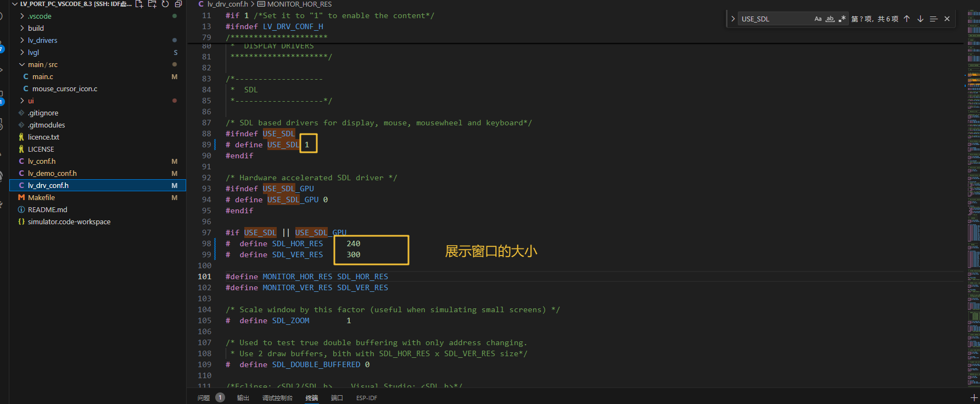Viewport: 980px width, 404px height.
Task: Switch to the ESP-IDF panel tab
Action: click(x=367, y=398)
